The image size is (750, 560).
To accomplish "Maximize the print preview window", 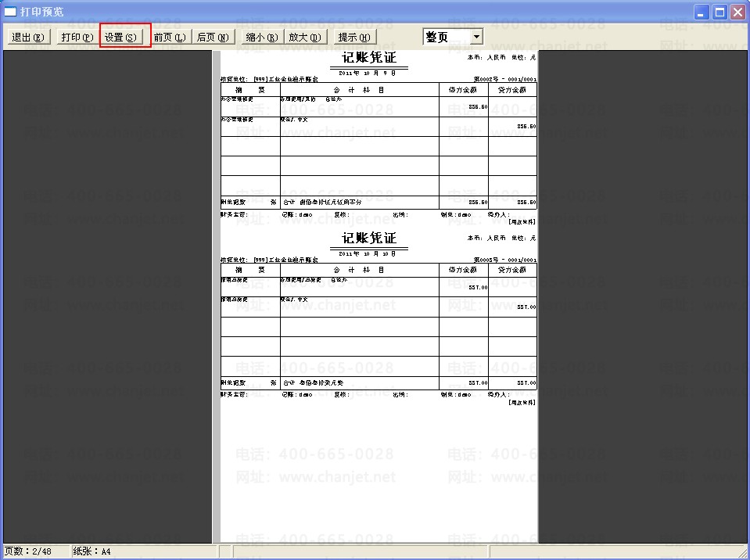I will pyautogui.click(x=719, y=12).
